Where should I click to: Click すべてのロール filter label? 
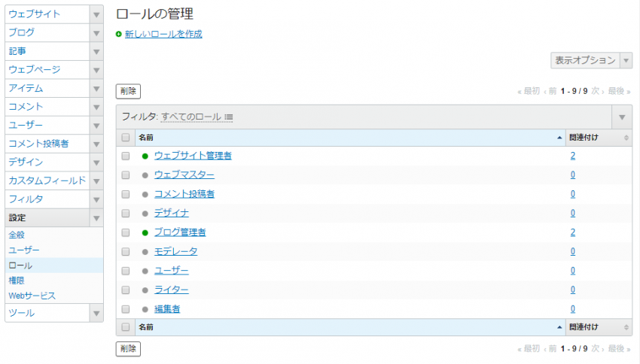(x=191, y=117)
